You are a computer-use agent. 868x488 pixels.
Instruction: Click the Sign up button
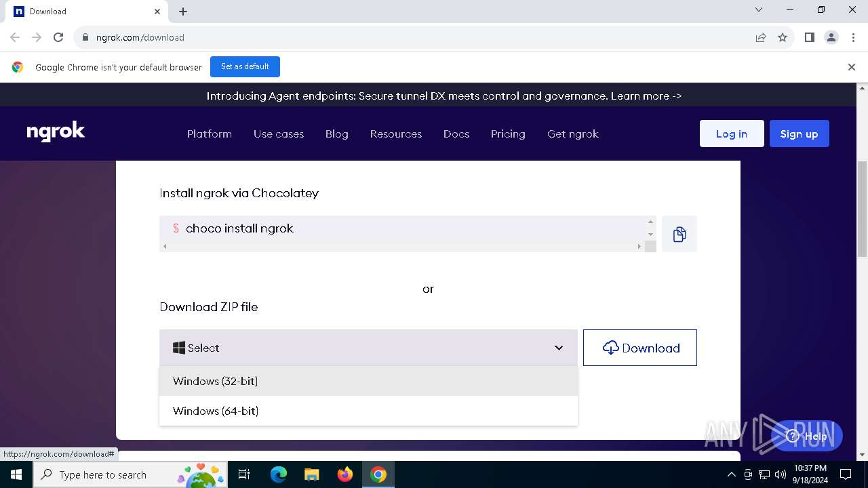pyautogui.click(x=800, y=134)
